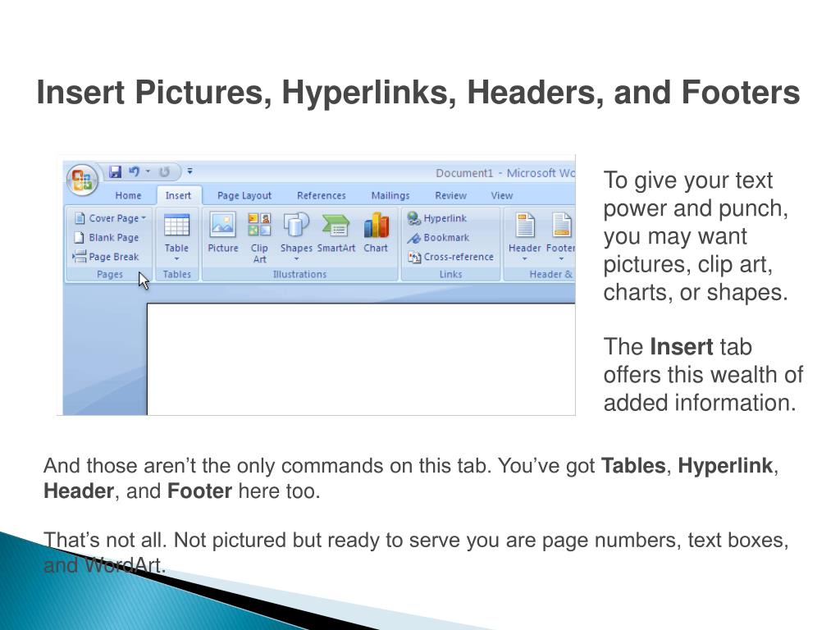The height and width of the screenshot is (630, 840).
Task: Expand the Header dropdown arrow
Action: 524,259
